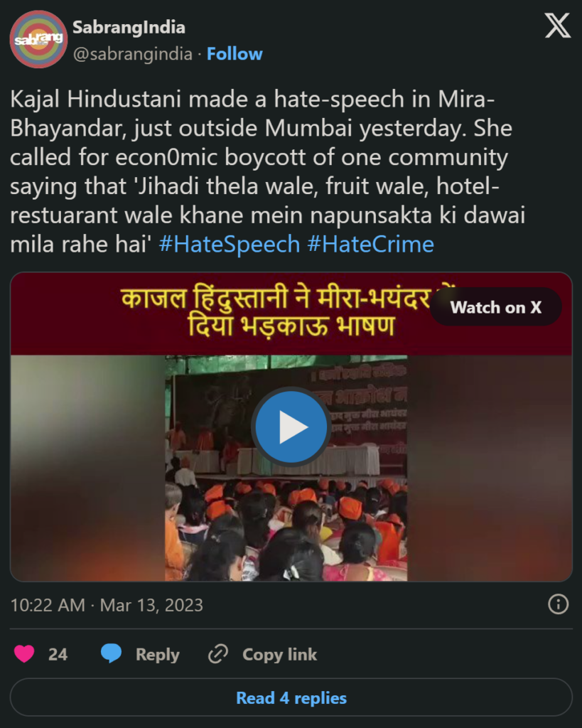Viewport: 582px width, 728px height.
Task: Click the Hindi headline banner in video
Action: point(291,314)
